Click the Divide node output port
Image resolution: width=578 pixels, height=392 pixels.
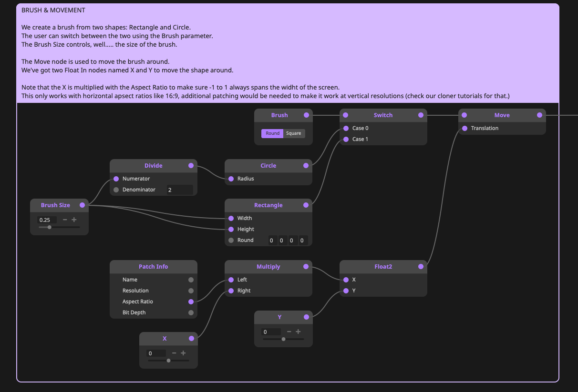tap(191, 166)
